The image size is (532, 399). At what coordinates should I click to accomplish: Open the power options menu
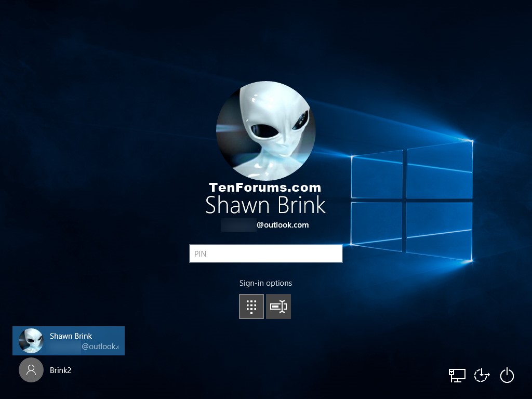[507, 375]
